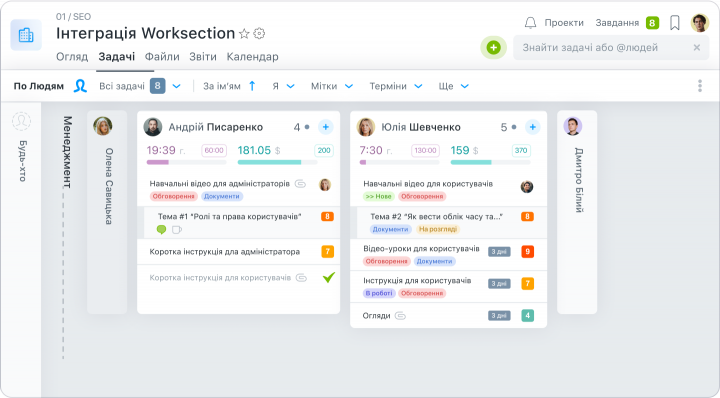This screenshot has height=398, width=720.
Task: Click the notification bell icon
Action: [x=530, y=22]
